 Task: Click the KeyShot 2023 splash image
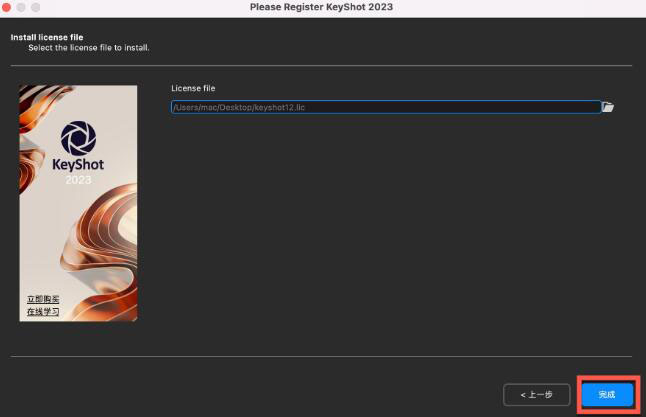(78, 203)
